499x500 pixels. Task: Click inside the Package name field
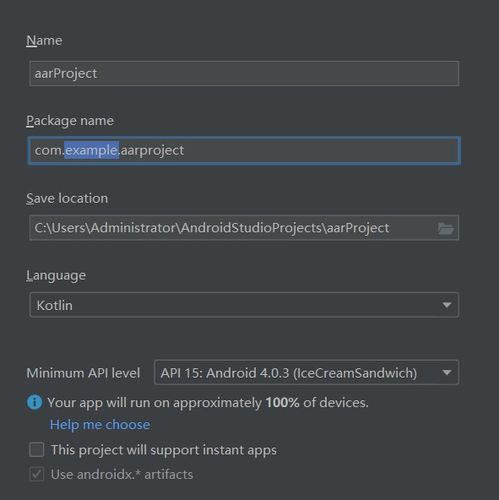[244, 151]
